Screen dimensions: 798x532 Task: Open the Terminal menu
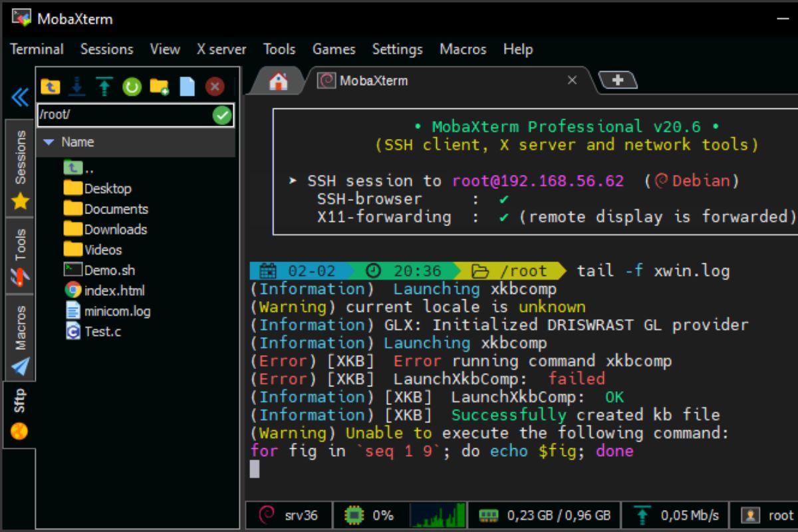click(37, 49)
